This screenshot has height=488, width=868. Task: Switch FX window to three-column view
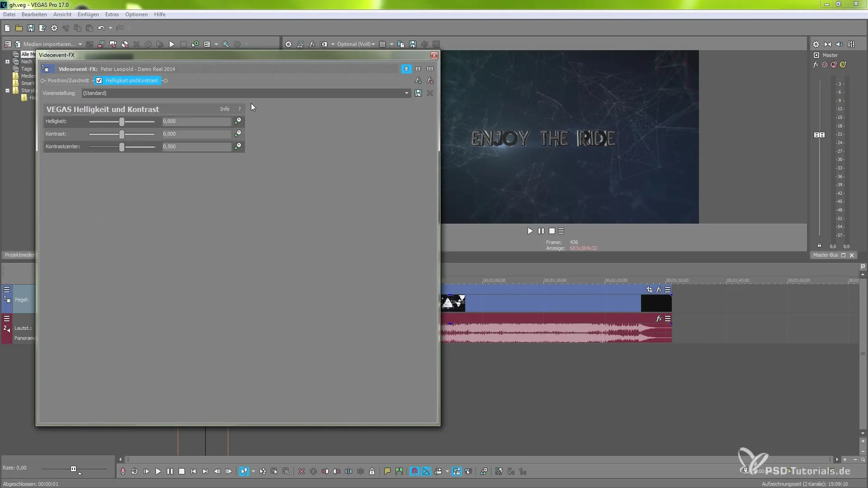[430, 69]
